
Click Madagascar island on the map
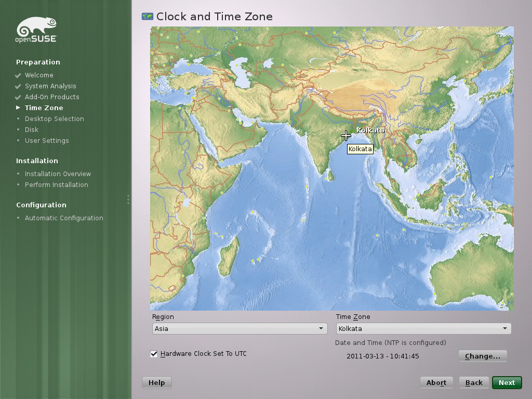[x=229, y=256]
